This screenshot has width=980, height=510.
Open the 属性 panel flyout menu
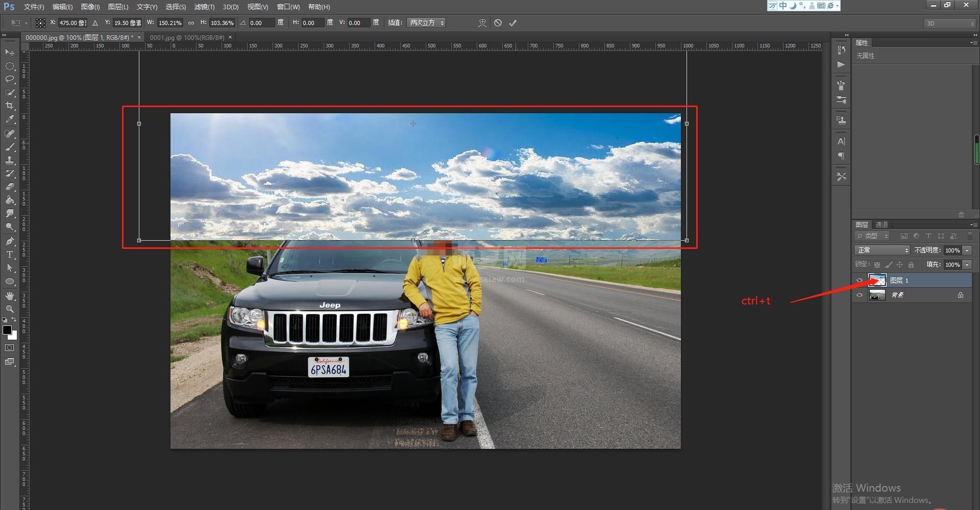pyautogui.click(x=973, y=43)
